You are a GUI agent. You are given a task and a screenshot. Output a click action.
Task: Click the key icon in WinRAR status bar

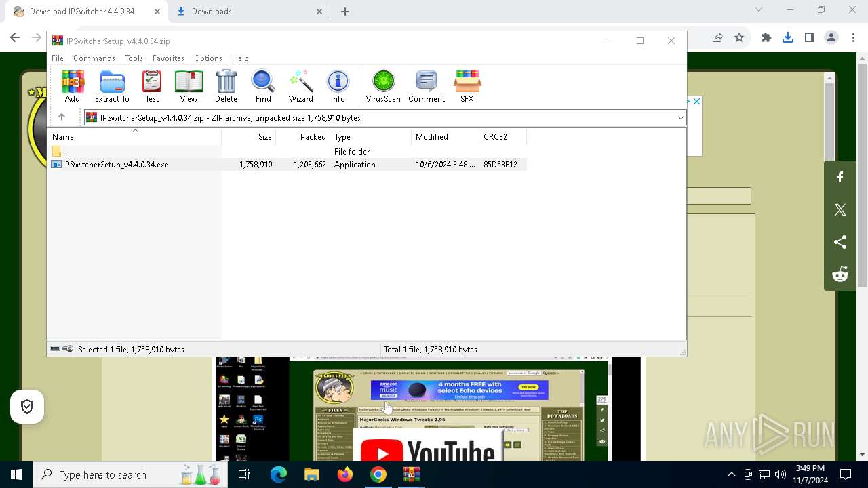pos(68,349)
